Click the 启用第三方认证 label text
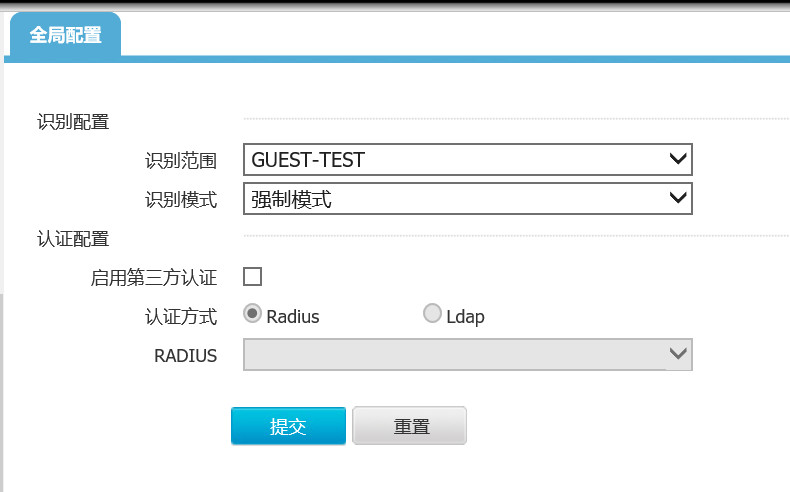The height and width of the screenshot is (492, 790). click(x=153, y=277)
